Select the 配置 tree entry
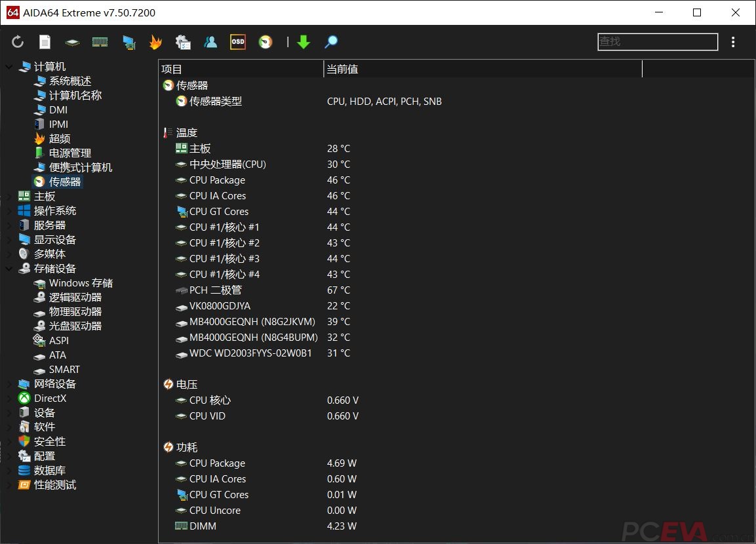The width and height of the screenshot is (756, 544). click(x=45, y=456)
